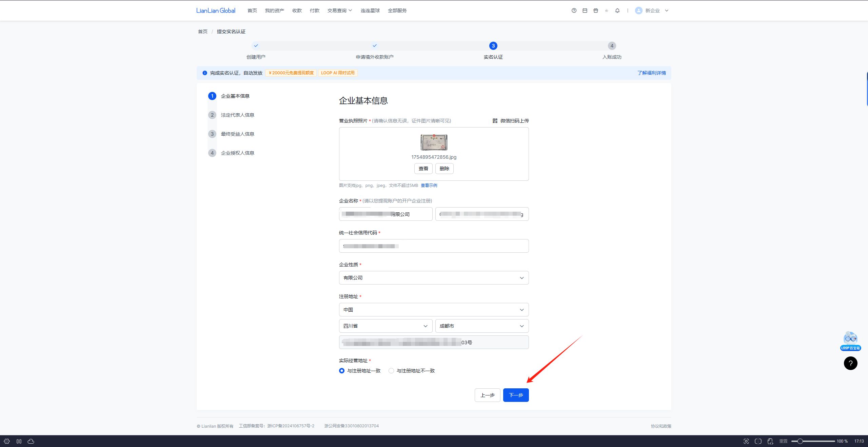
Task: Click the 申请境外收款账户 step checkmark
Action: (x=375, y=46)
